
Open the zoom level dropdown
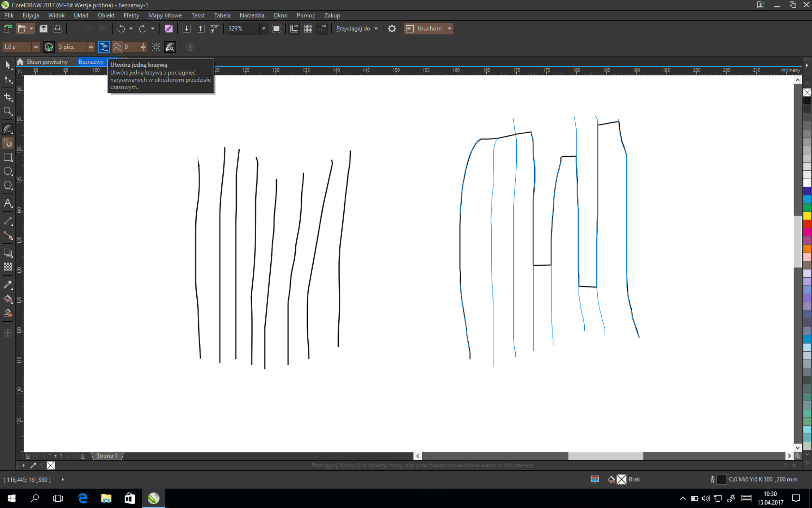[264, 29]
